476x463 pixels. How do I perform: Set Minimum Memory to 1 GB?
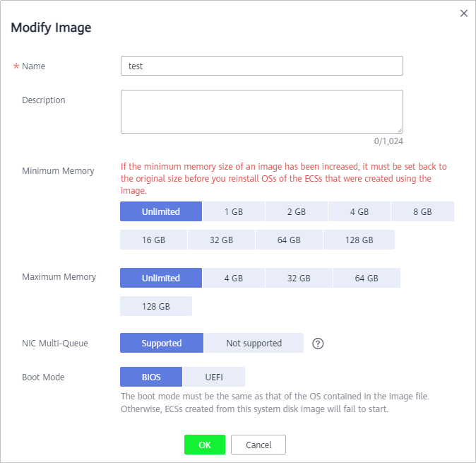coord(234,211)
